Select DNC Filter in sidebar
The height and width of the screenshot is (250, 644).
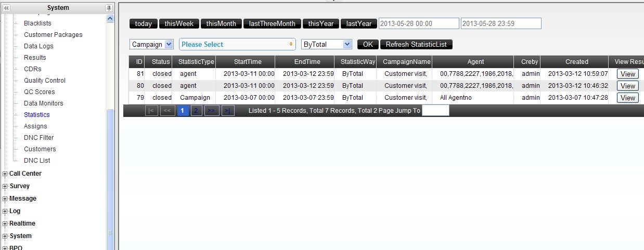pyautogui.click(x=38, y=138)
